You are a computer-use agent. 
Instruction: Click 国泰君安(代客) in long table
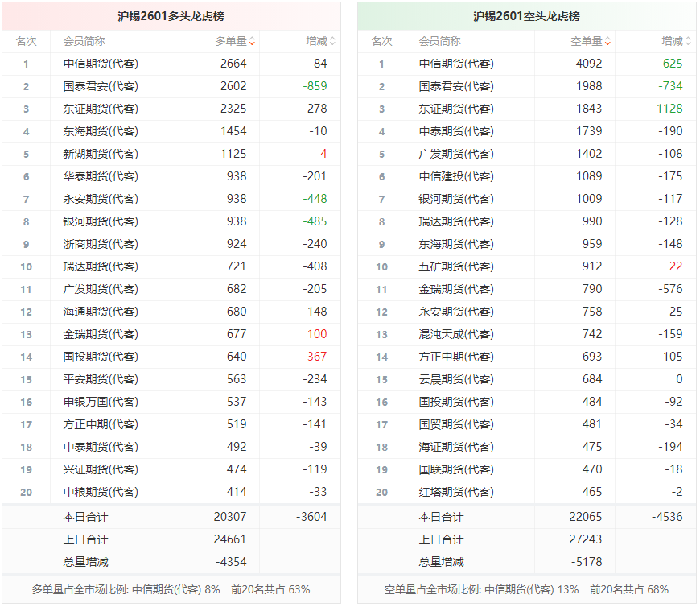tap(101, 86)
